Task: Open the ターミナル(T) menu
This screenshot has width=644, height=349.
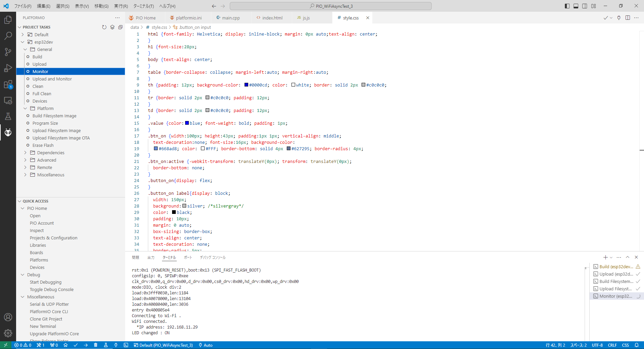Action: point(143,6)
